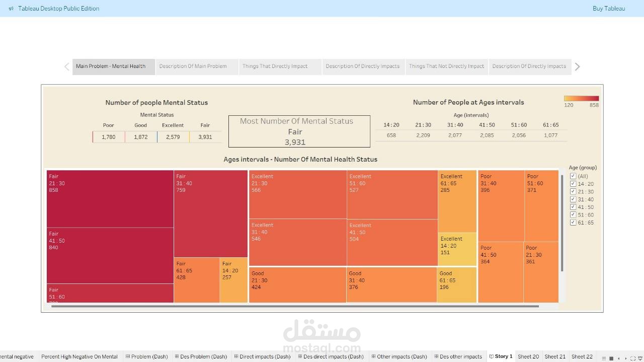Select the Excellent 41 : 50 504 block
This screenshot has width=644, height=362.
pos(392,243)
